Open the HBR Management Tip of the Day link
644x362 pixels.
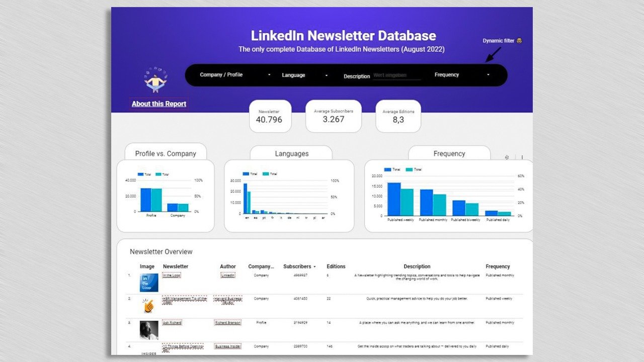click(184, 300)
